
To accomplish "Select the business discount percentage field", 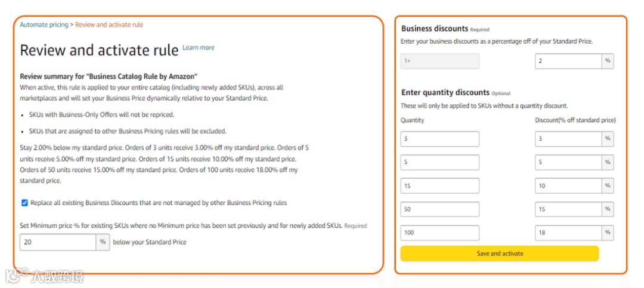I will pos(568,61).
